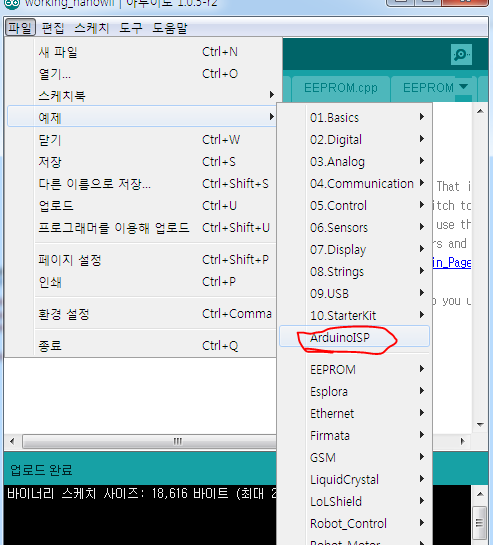Screen dimensions: 493x545
Task: Click the editor vertical scroll up arrow
Action: point(480,111)
